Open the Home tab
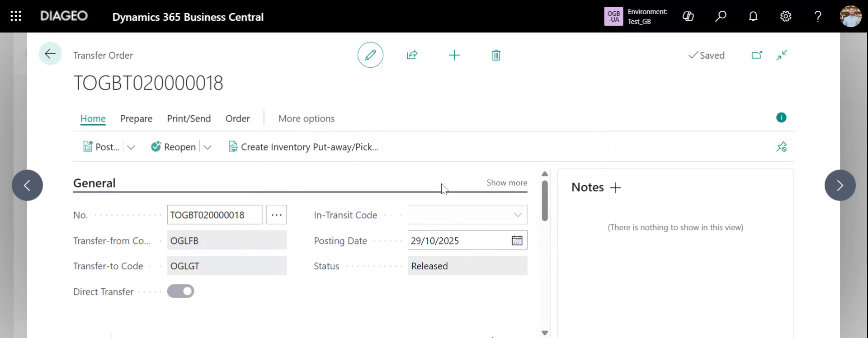Screen dimensions: 868x338 tap(93, 118)
